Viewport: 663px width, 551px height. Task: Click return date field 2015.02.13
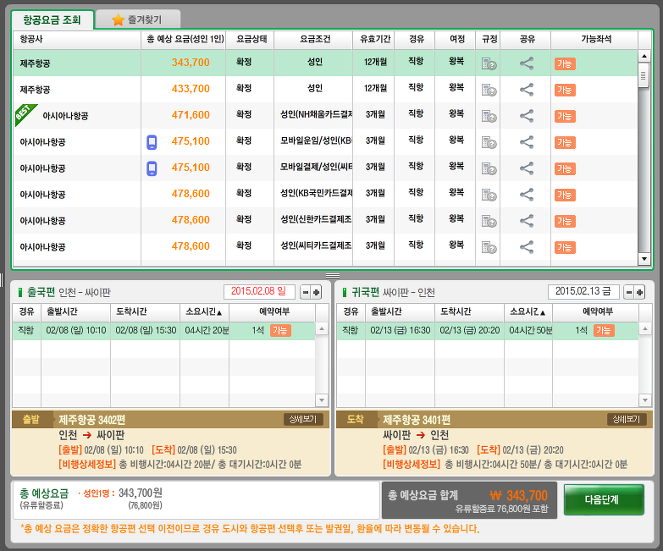(x=584, y=292)
